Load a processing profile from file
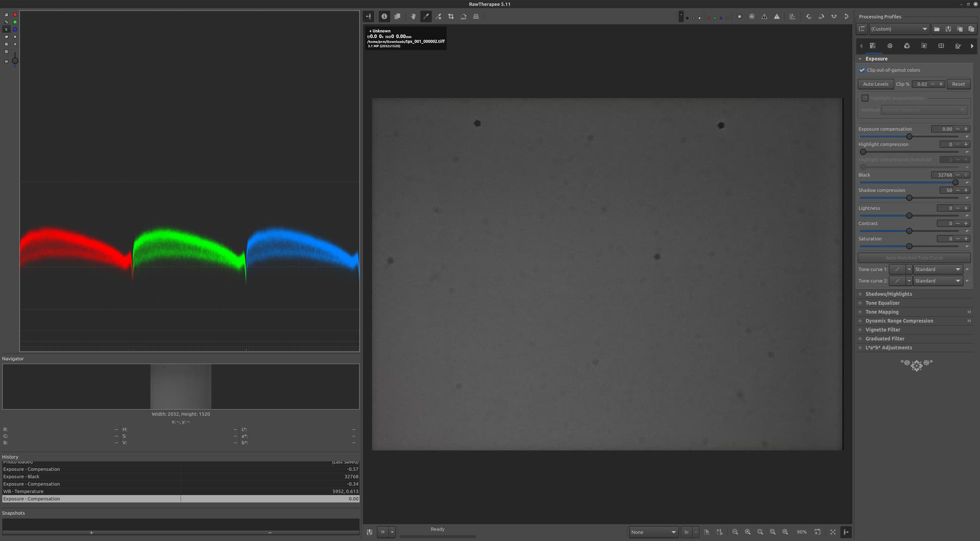The height and width of the screenshot is (541, 980). pyautogui.click(x=937, y=29)
